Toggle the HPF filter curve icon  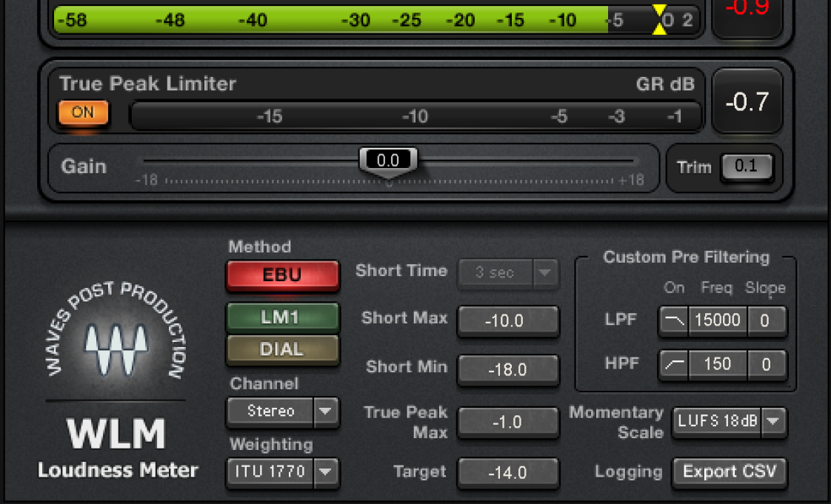click(674, 364)
